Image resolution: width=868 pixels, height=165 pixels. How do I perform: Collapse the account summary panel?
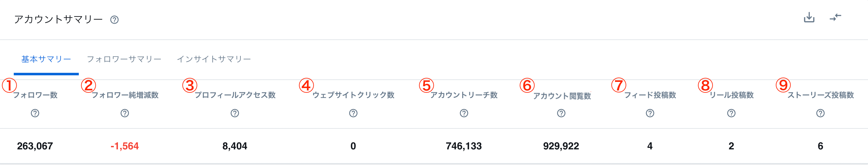[x=835, y=17]
